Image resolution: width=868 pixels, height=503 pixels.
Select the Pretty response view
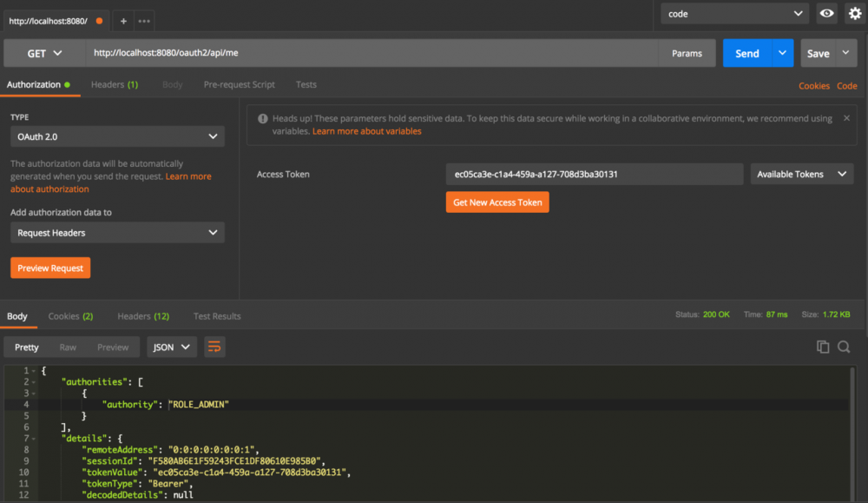25,346
